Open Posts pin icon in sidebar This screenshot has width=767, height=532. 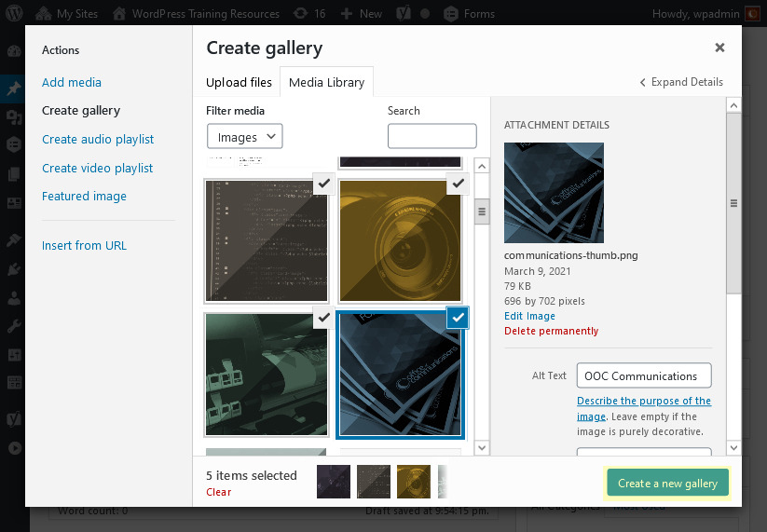pyautogui.click(x=14, y=89)
